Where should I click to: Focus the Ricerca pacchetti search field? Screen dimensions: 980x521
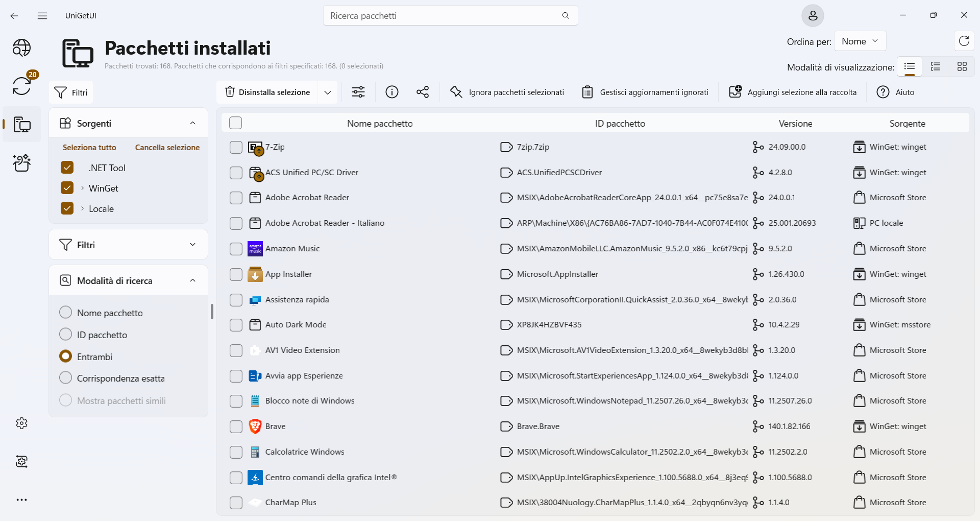click(442, 16)
